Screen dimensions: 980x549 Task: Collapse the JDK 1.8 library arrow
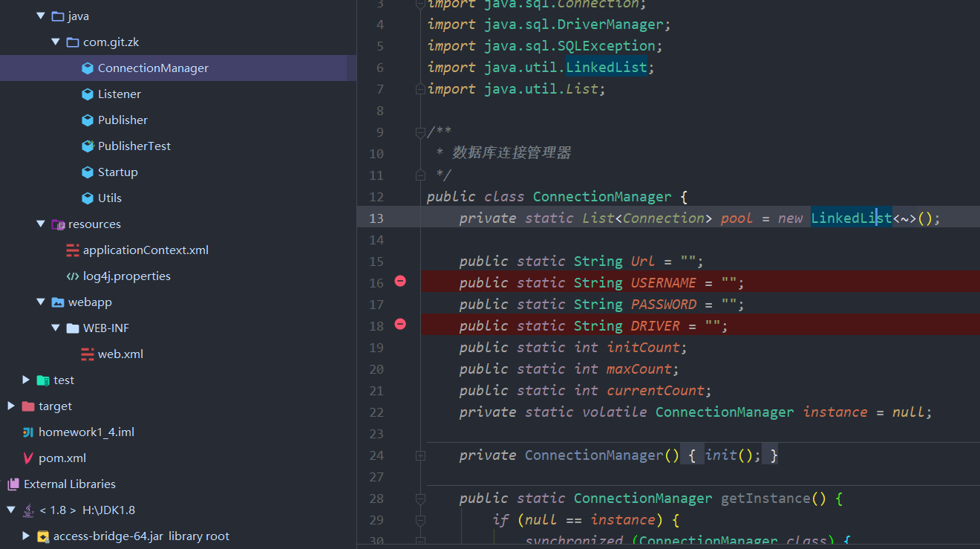click(11, 510)
